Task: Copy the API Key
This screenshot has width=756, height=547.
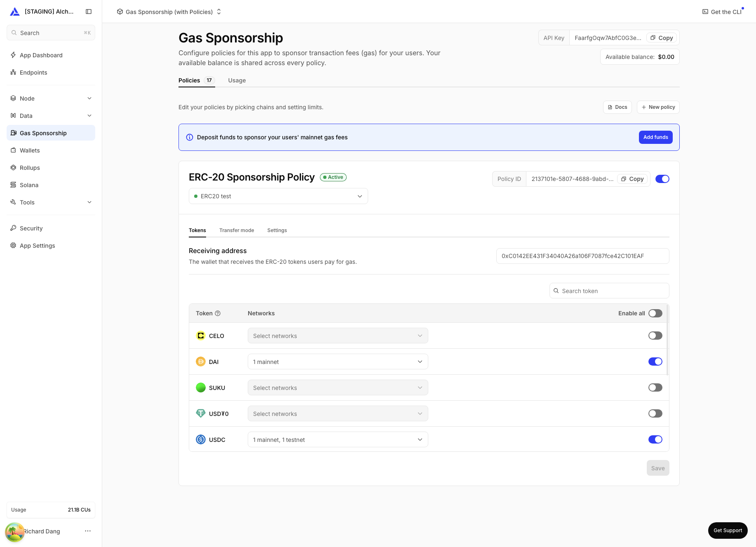Action: coord(662,38)
